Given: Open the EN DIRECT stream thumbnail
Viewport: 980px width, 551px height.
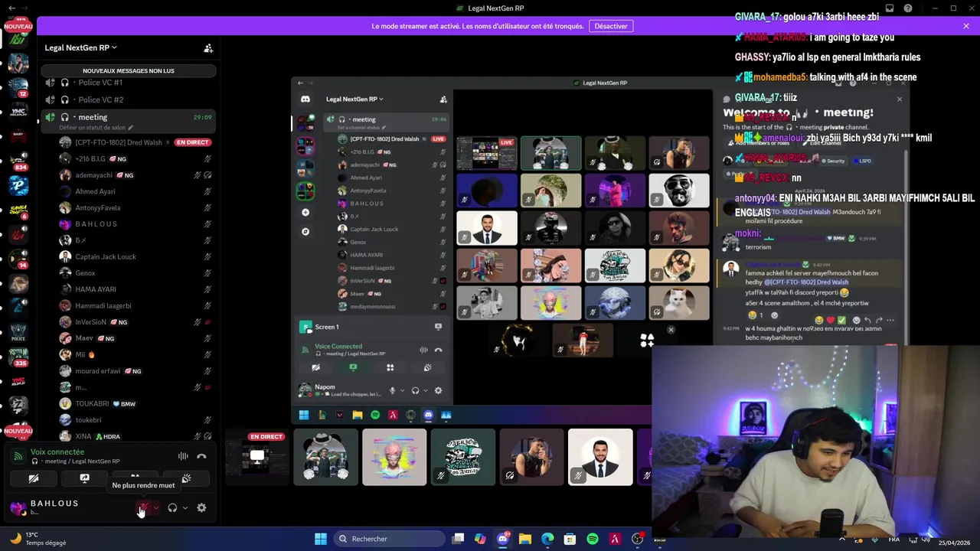Looking at the screenshot, I should coord(256,457).
